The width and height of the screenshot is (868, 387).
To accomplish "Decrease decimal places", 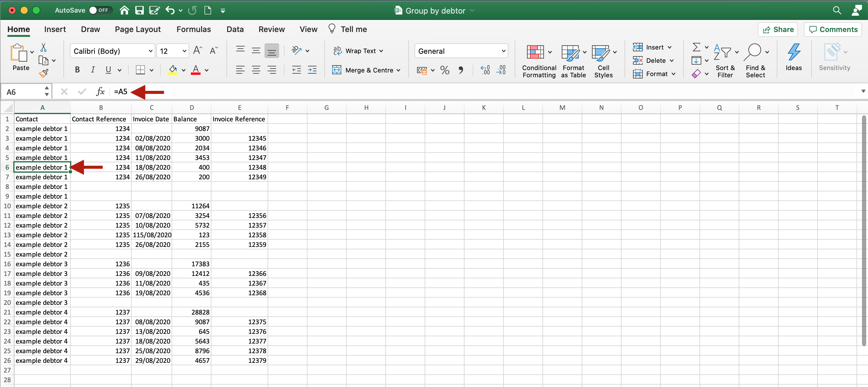I will [501, 70].
